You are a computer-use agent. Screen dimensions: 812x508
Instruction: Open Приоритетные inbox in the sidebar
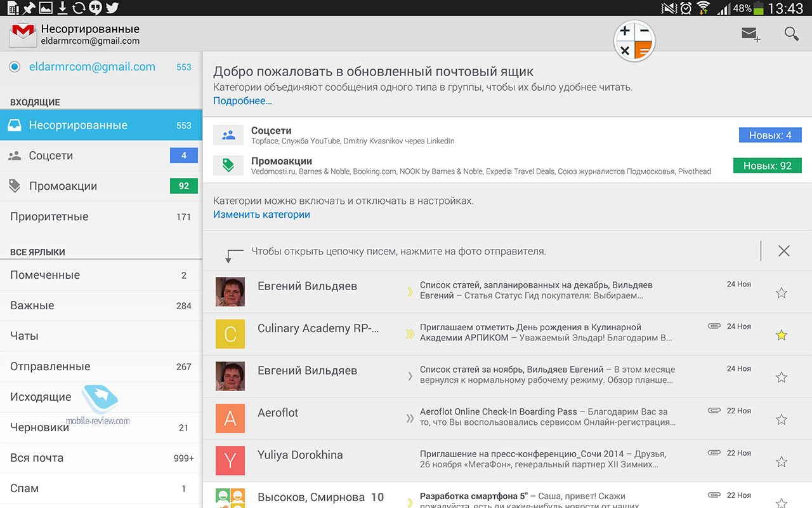pyautogui.click(x=101, y=217)
